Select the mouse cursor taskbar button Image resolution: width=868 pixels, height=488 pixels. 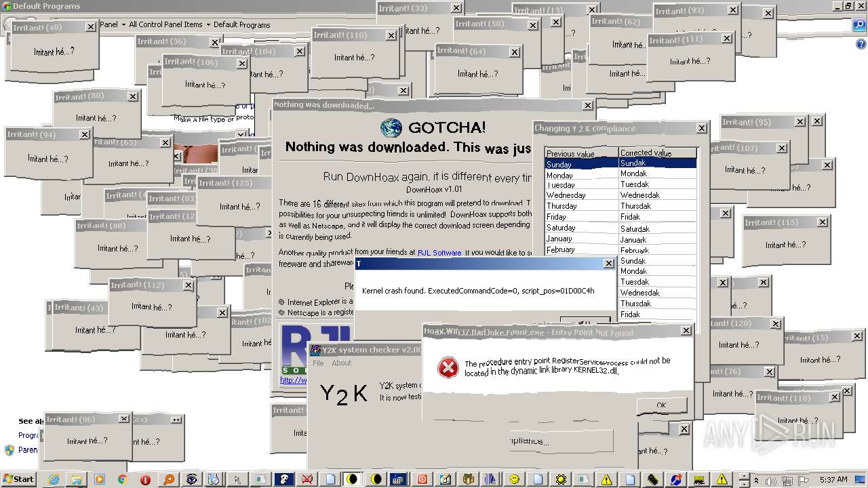[237, 479]
